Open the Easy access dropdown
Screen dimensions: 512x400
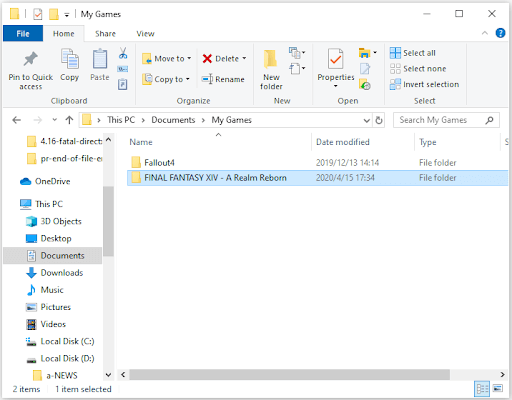click(297, 69)
